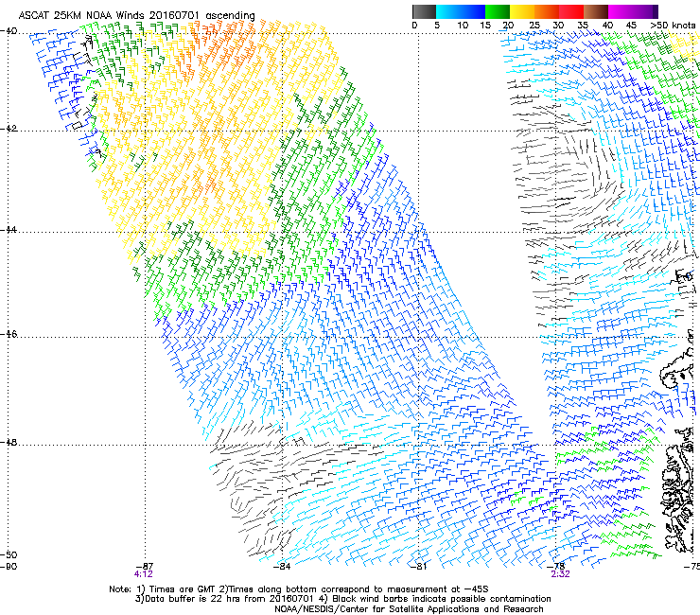Click the '>50 knots' legend label

coord(673,26)
